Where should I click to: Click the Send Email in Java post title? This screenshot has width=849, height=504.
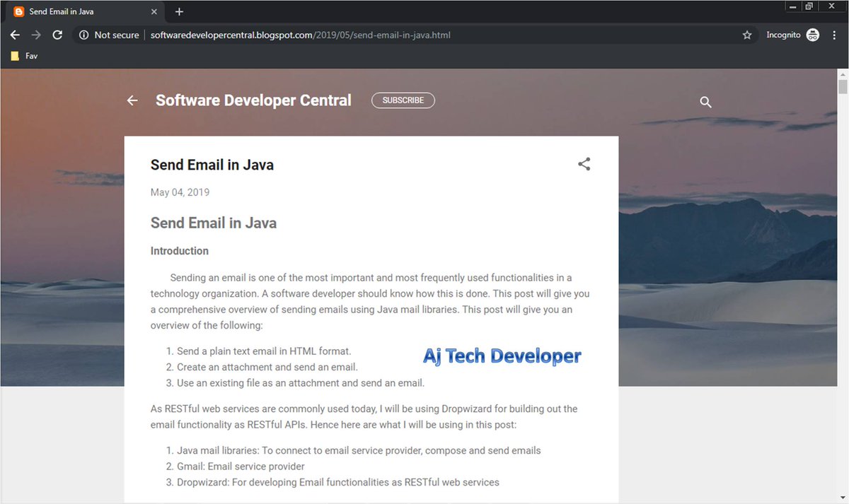click(x=212, y=165)
